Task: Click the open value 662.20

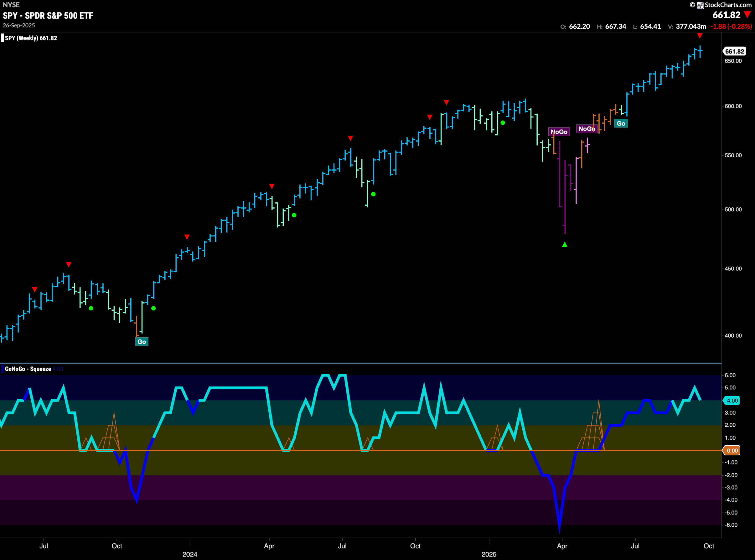Action: click(x=580, y=27)
